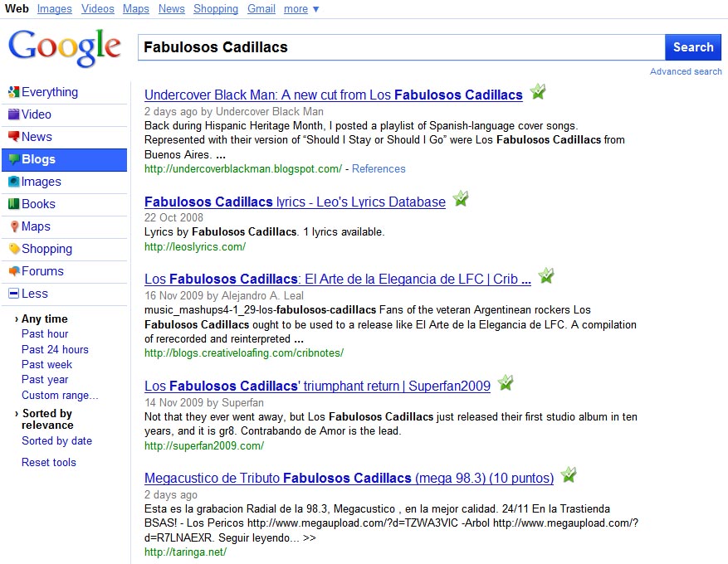The height and width of the screenshot is (564, 728).
Task: Click the Maps pin icon
Action: coord(14,226)
